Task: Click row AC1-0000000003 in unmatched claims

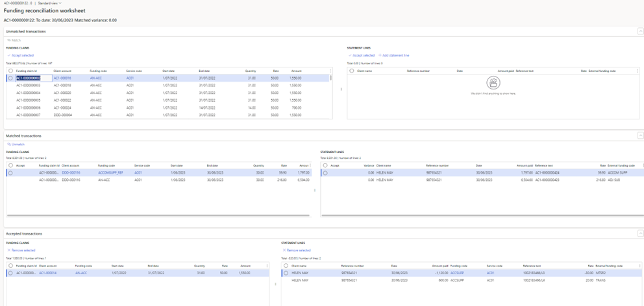Action: 168,86
